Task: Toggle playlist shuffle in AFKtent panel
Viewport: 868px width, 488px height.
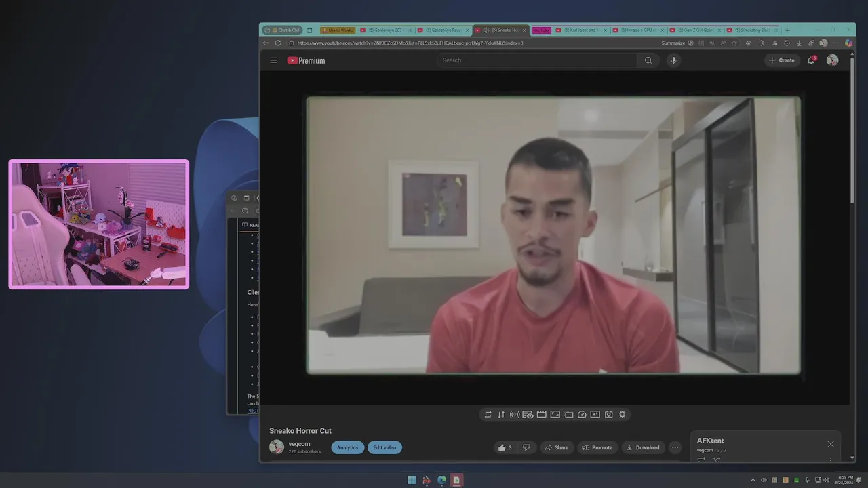Action: (717, 460)
